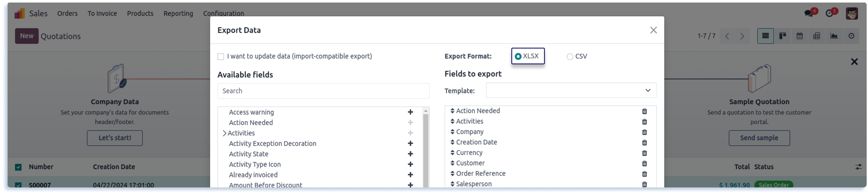Click the available fields scrollbar thumb
Image resolution: width=868 pixels, height=194 pixels.
click(426, 151)
